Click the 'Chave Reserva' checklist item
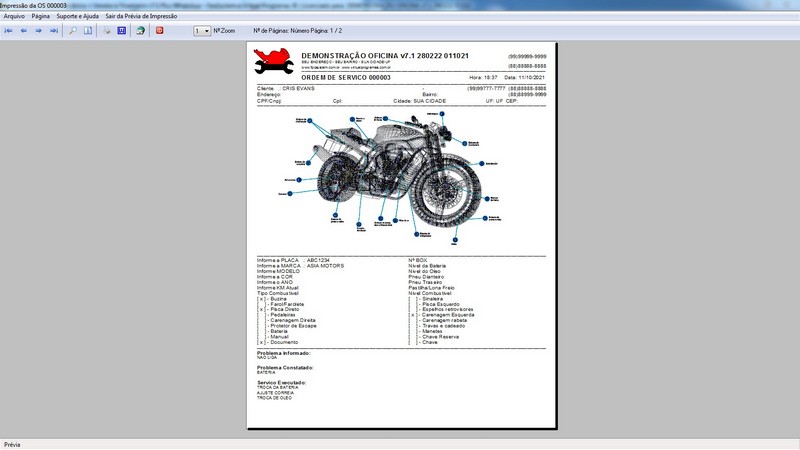 click(434, 337)
